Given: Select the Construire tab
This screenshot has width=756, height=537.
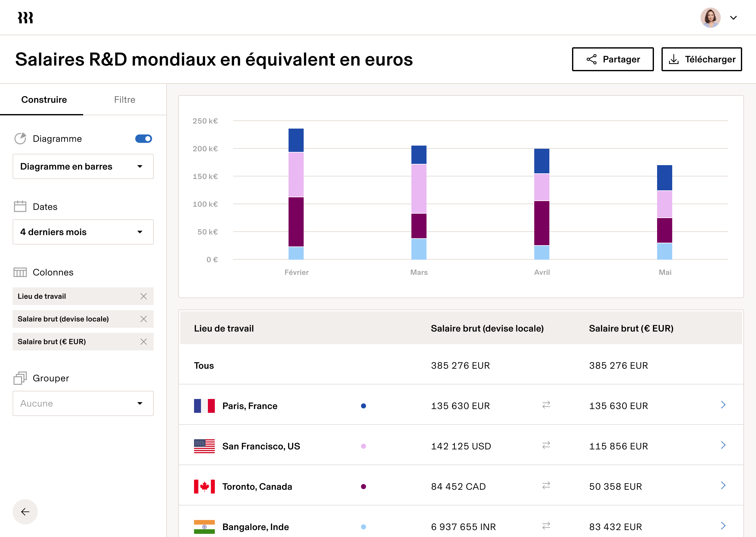Looking at the screenshot, I should pos(44,99).
